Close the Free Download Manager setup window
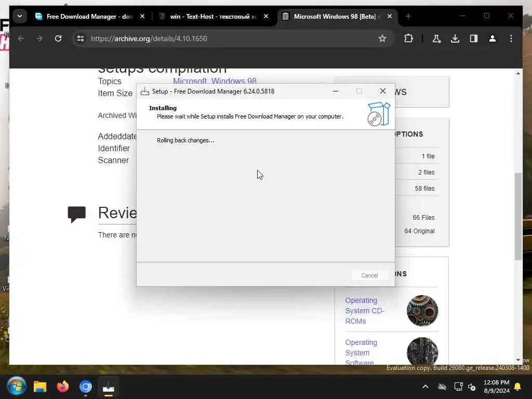This screenshot has height=399, width=532. coord(383,91)
